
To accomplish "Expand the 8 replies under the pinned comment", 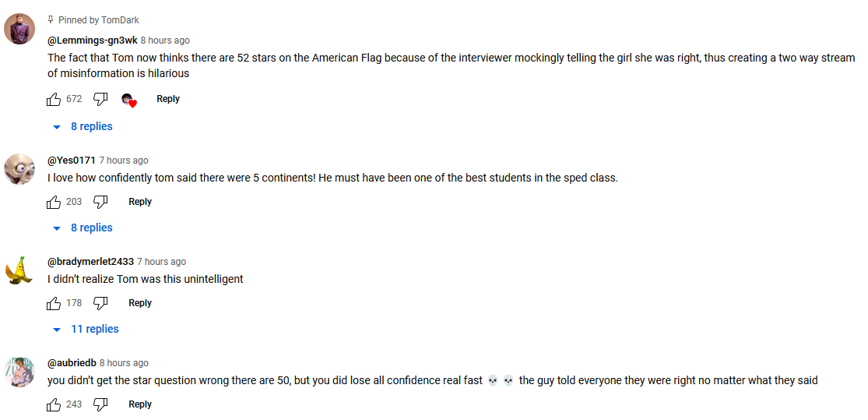I will 83,126.
